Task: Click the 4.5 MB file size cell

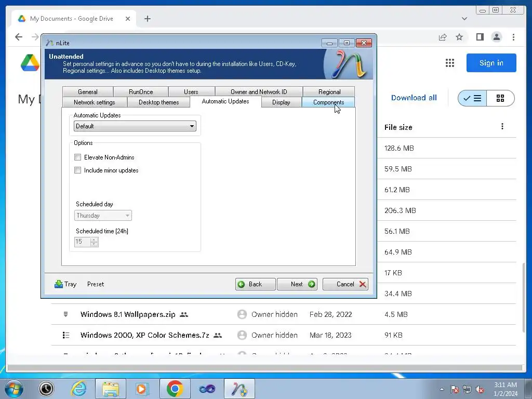Action: [x=396, y=314]
